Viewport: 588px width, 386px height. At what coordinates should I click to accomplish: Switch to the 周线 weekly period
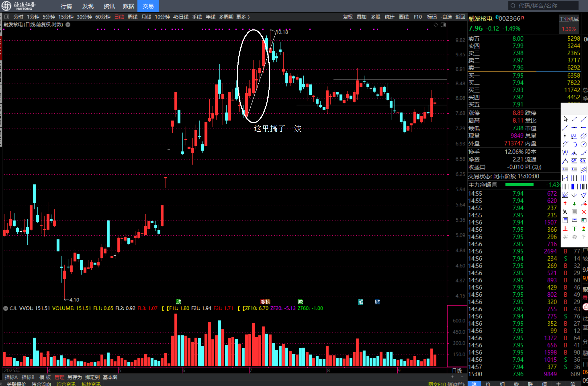(133, 17)
